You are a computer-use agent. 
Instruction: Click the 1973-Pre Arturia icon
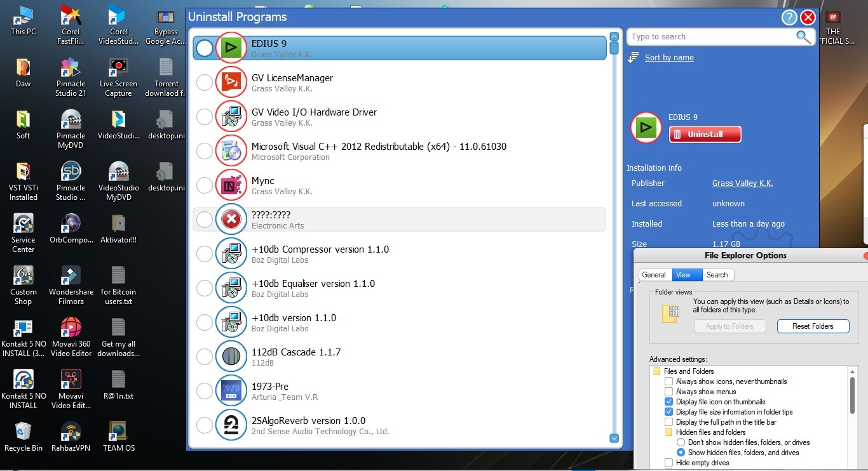pyautogui.click(x=231, y=391)
